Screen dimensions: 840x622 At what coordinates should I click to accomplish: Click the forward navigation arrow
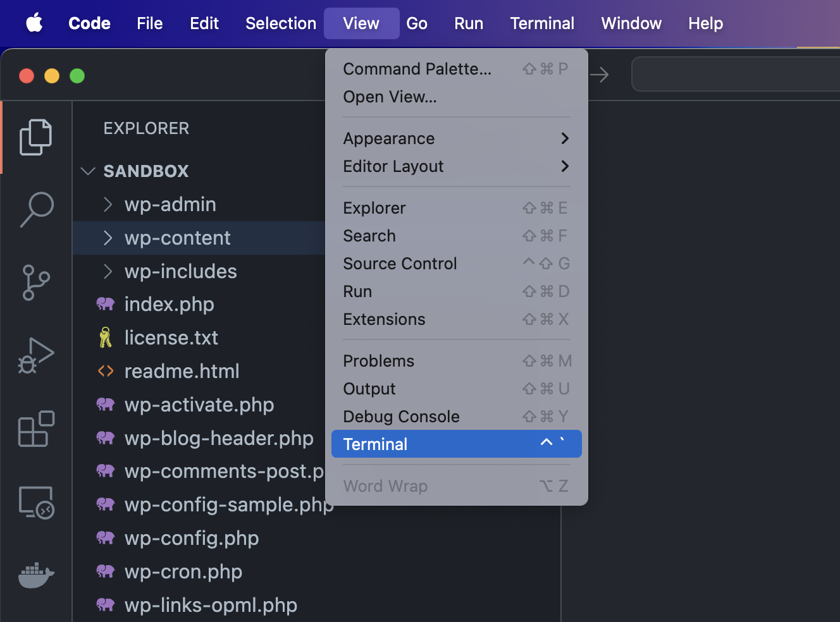pyautogui.click(x=600, y=75)
